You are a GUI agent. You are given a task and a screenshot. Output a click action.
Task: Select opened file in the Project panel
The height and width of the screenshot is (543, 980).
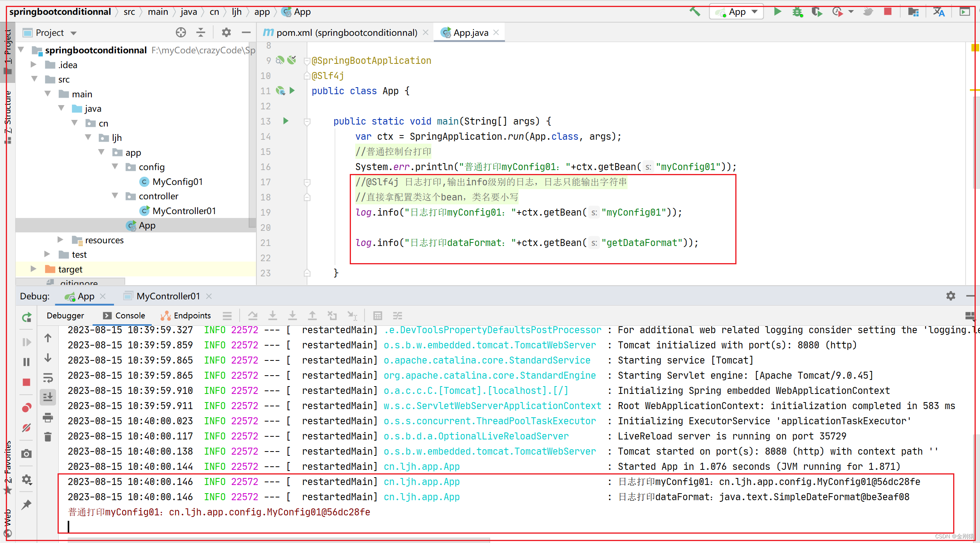(181, 32)
